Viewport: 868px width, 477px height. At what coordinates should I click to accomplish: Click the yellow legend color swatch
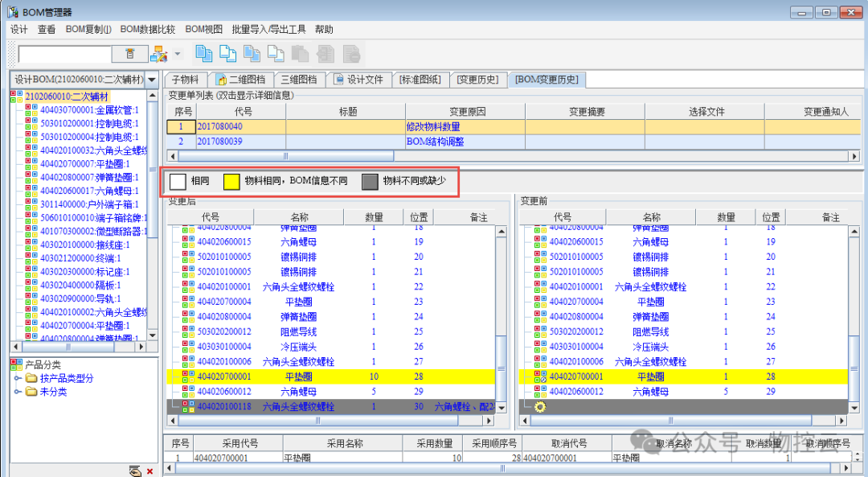click(x=232, y=181)
